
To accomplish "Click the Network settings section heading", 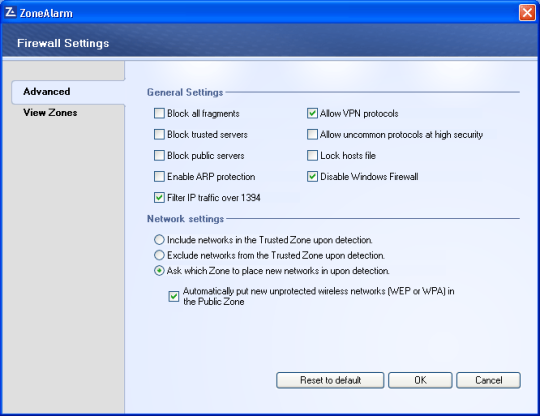I will tap(185, 219).
